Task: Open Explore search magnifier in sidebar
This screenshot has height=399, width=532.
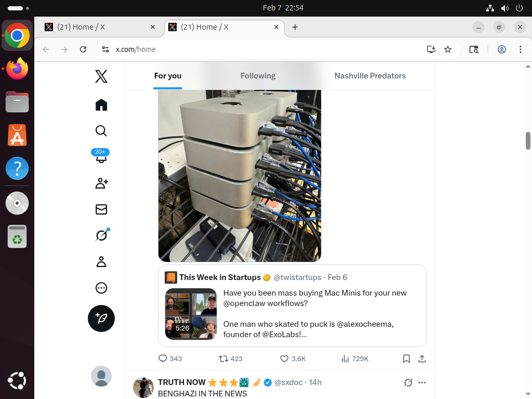Action: (101, 131)
